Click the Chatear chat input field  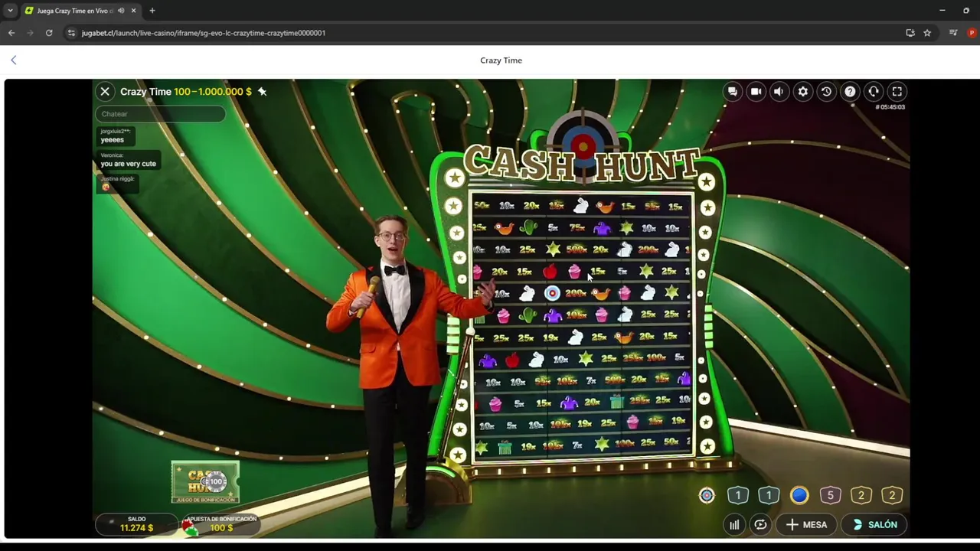pyautogui.click(x=161, y=114)
